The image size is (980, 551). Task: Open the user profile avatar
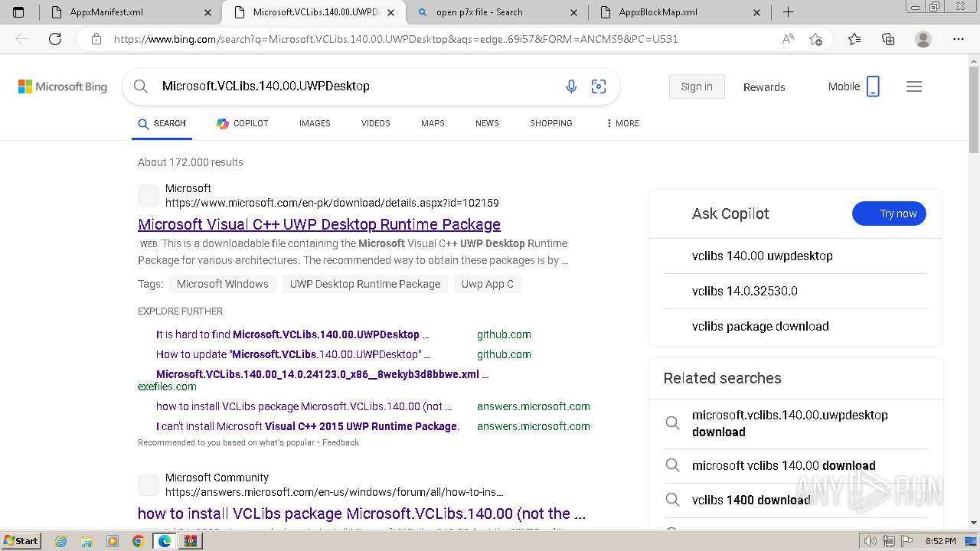click(923, 39)
